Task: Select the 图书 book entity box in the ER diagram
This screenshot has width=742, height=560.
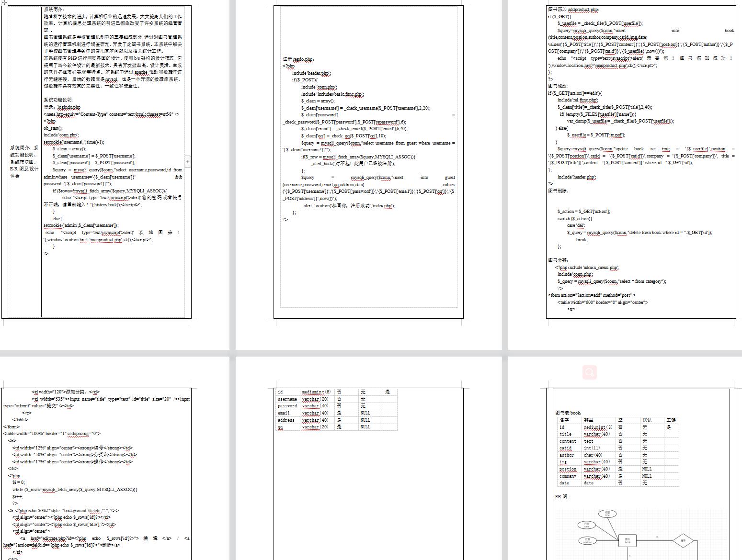Action: coord(628,541)
